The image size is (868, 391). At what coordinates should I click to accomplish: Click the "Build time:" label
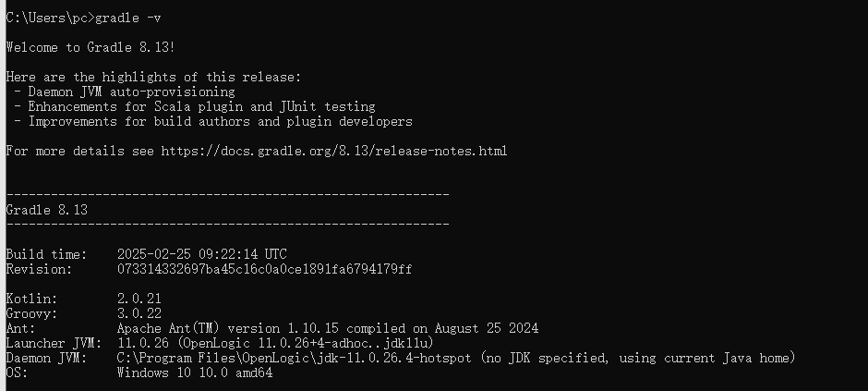point(46,254)
